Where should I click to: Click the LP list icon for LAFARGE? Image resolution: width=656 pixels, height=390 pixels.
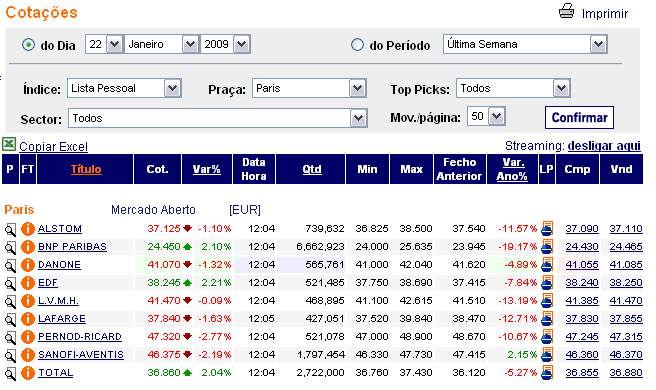(547, 318)
